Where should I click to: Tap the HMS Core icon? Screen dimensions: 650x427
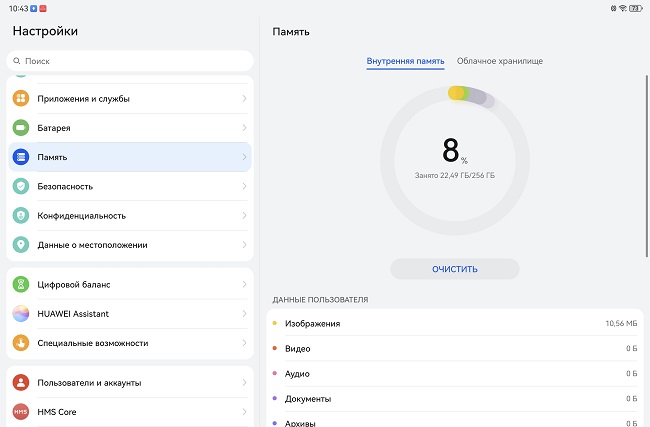(21, 412)
